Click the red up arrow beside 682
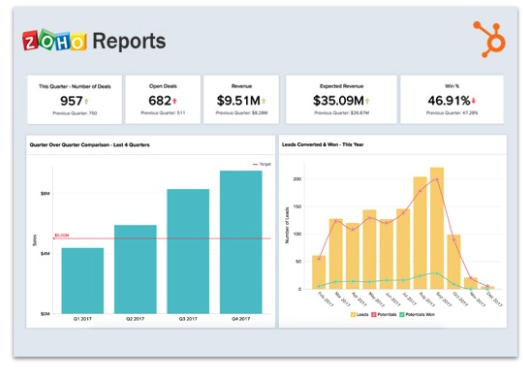523x368 pixels. [174, 100]
